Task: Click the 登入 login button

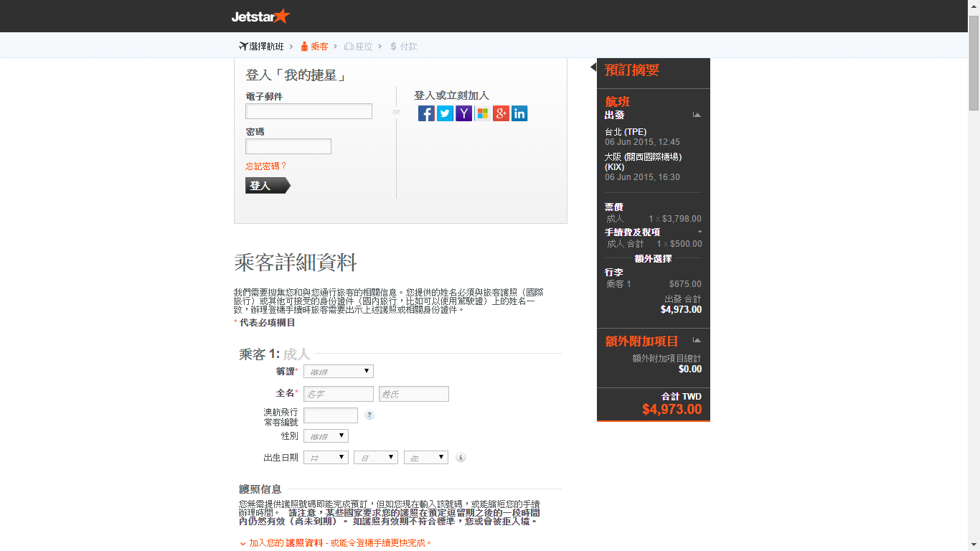Action: click(268, 186)
